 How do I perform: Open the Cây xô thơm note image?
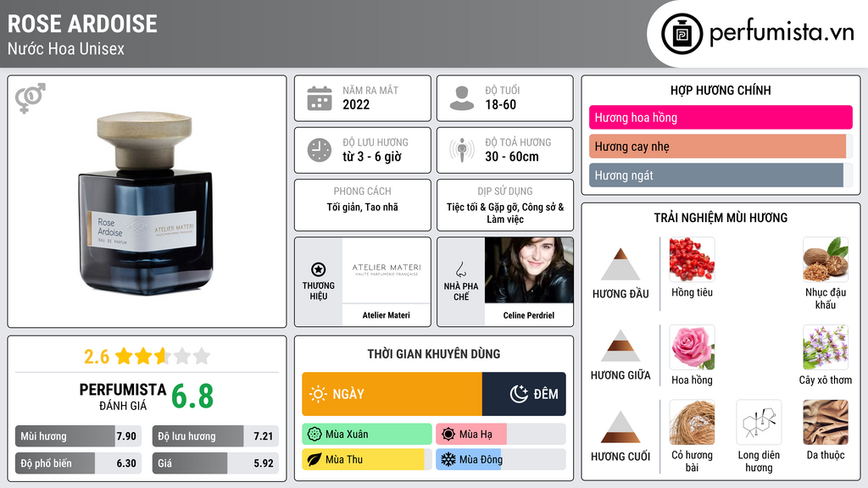point(826,347)
